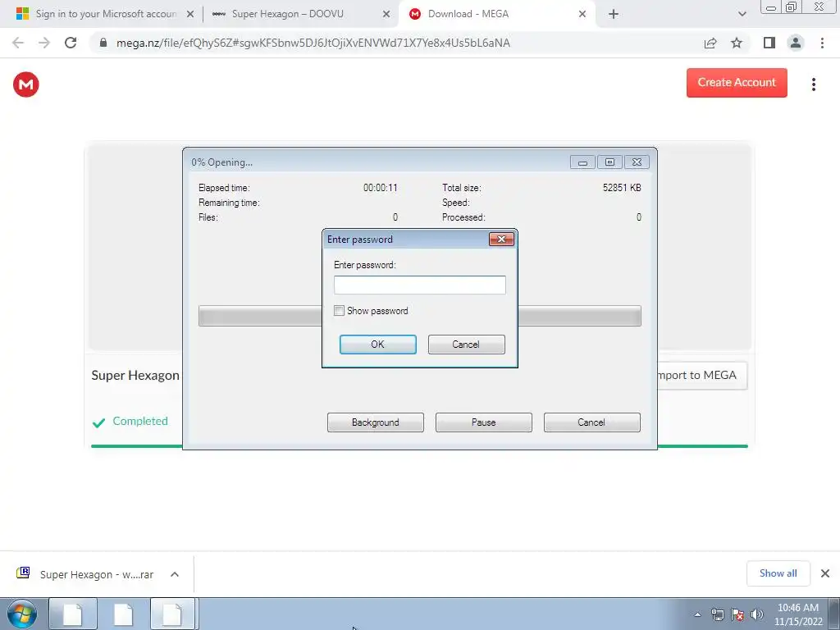The width and height of the screenshot is (840, 630).
Task: Show hidden system tray icons arrow
Action: point(697,614)
